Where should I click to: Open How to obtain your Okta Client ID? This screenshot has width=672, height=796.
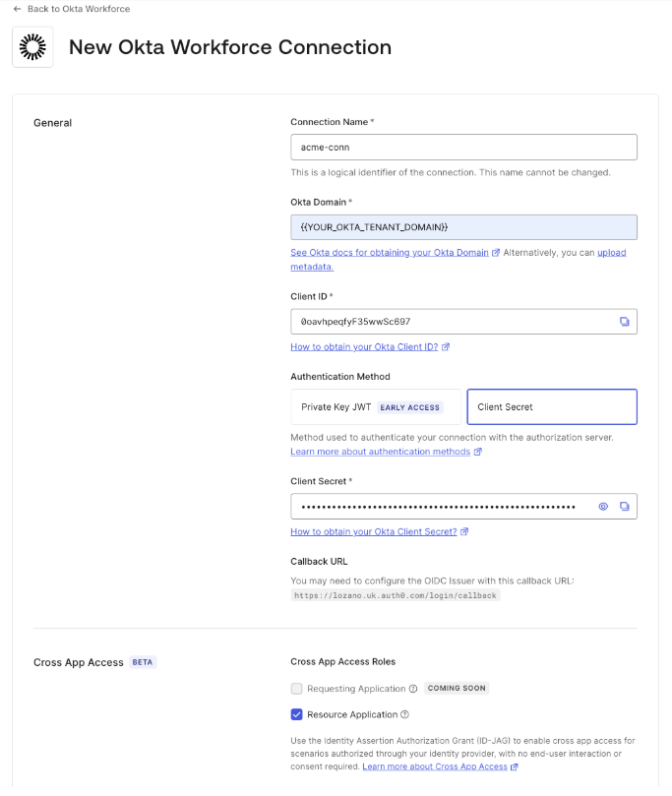[x=364, y=346]
